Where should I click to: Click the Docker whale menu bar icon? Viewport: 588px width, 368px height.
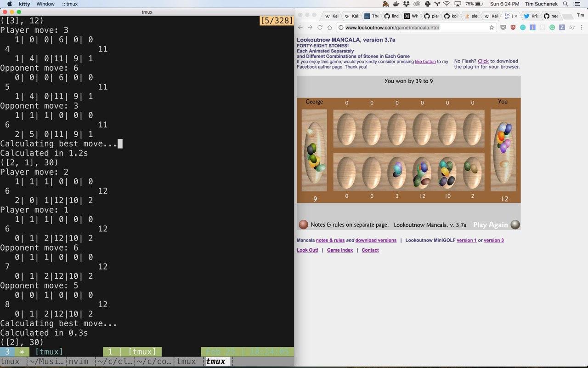point(396,4)
